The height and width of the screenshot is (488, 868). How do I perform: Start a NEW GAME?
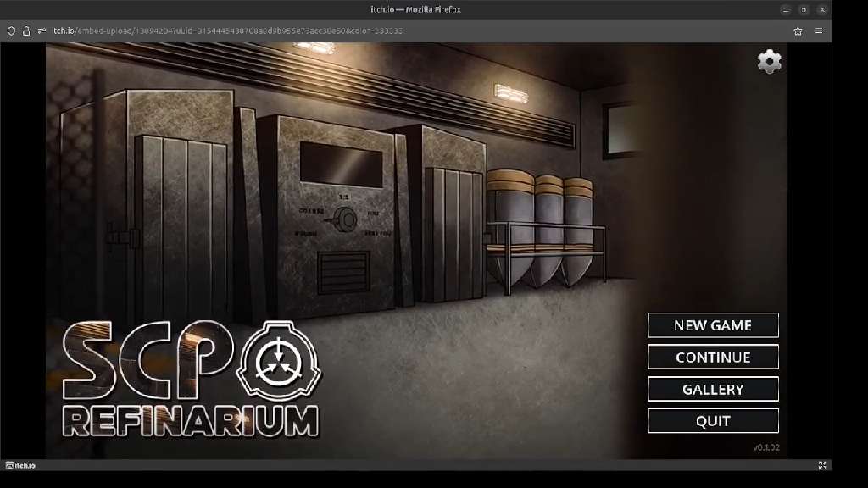coord(713,325)
